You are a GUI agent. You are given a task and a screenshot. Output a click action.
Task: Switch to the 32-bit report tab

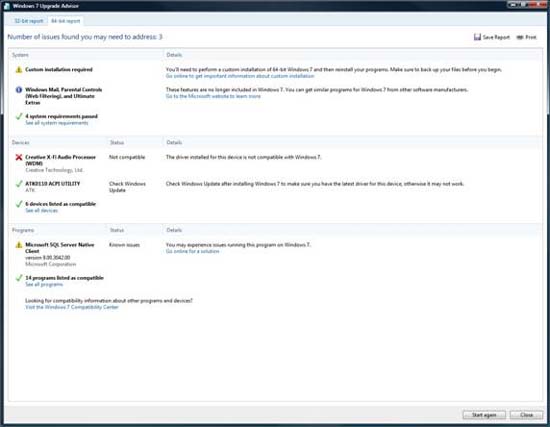(x=29, y=21)
